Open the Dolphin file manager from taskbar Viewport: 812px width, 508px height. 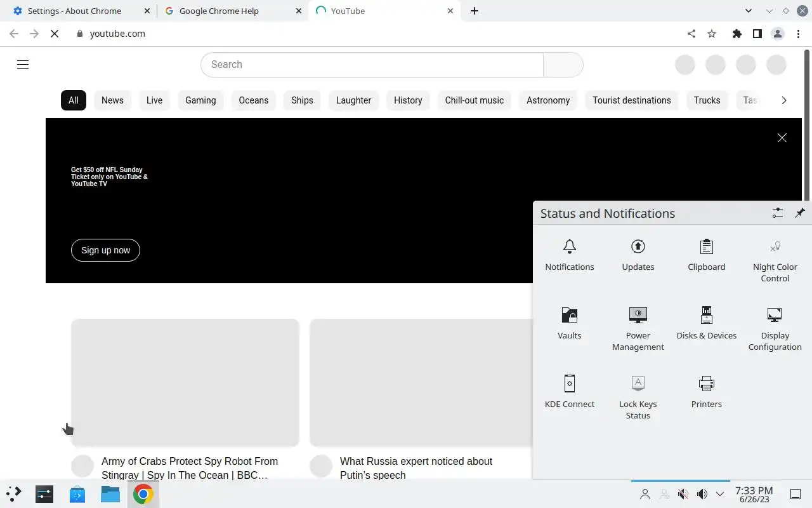[x=110, y=494]
